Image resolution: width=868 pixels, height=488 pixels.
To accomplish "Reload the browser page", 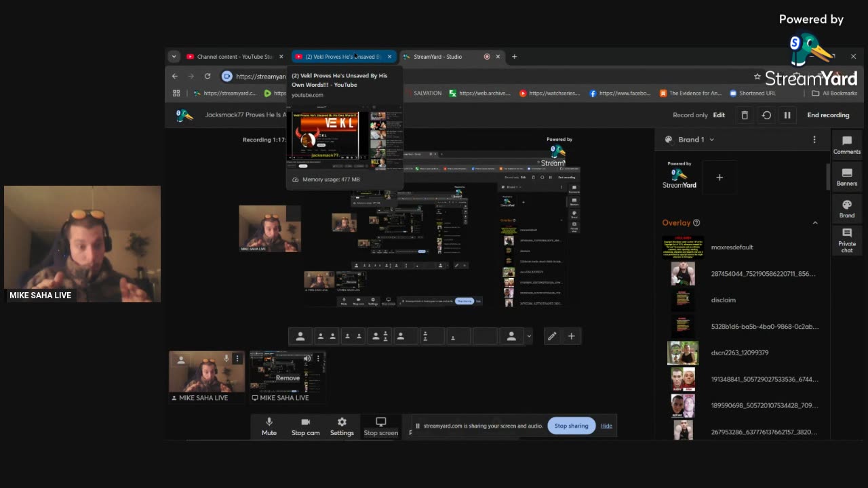I will pyautogui.click(x=208, y=76).
